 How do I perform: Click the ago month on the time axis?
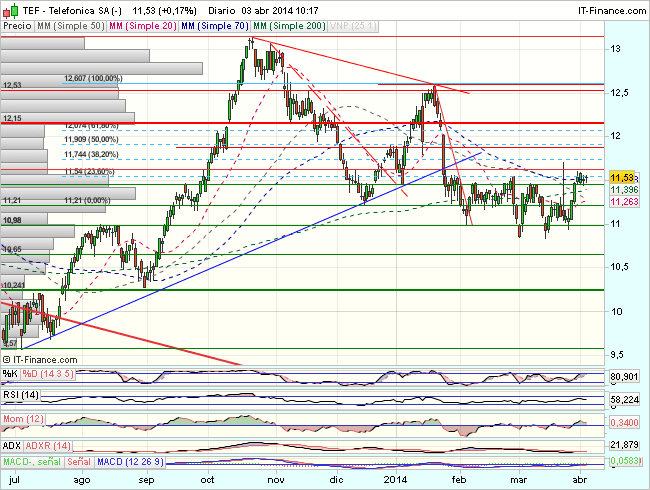tap(82, 480)
